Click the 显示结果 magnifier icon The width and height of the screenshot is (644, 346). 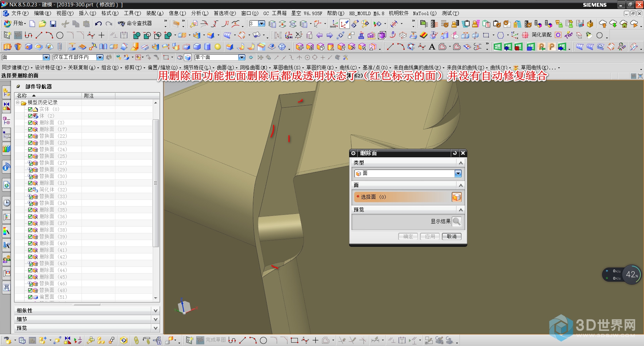pos(457,221)
